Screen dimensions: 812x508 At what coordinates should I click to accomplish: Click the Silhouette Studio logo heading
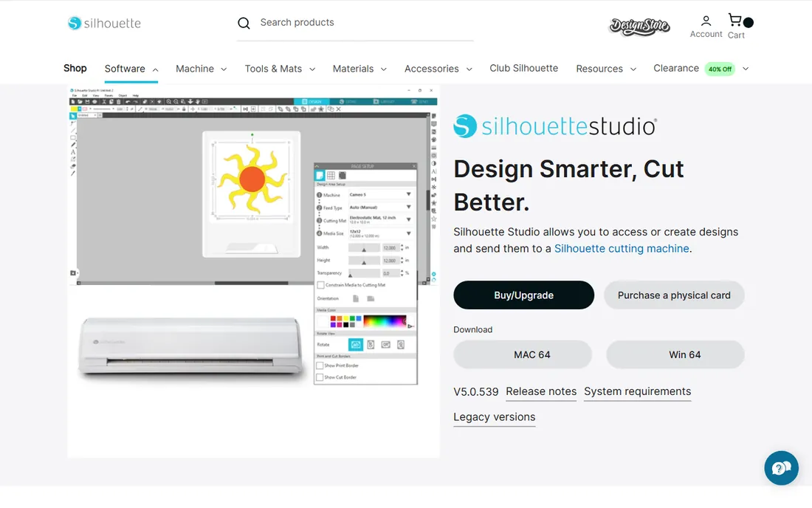point(555,126)
